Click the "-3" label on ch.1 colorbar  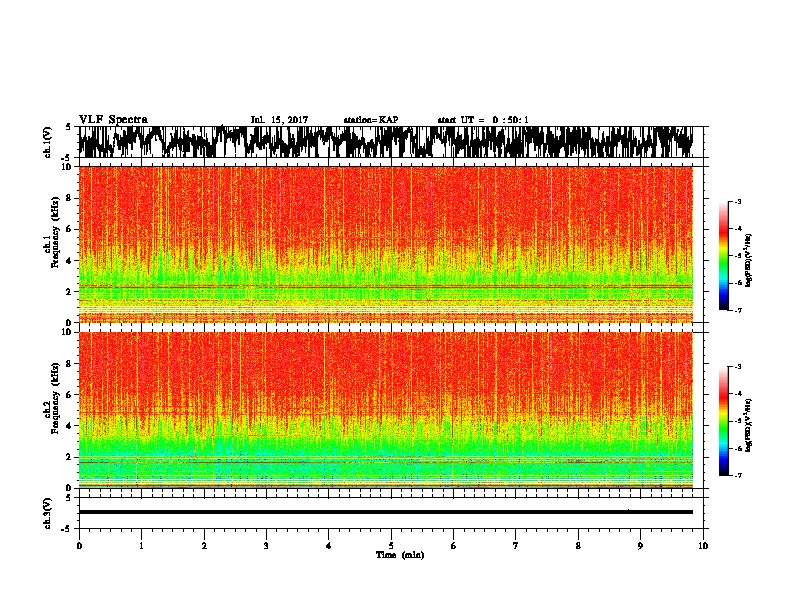coord(737,201)
